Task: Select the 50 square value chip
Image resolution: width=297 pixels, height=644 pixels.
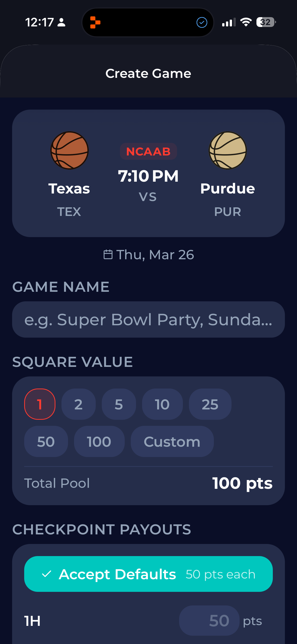Action: [46, 441]
